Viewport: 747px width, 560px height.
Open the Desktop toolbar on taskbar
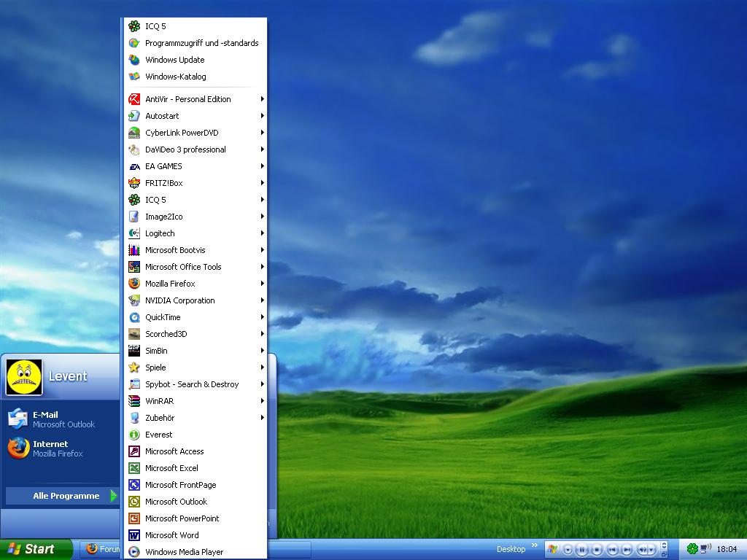[511, 549]
